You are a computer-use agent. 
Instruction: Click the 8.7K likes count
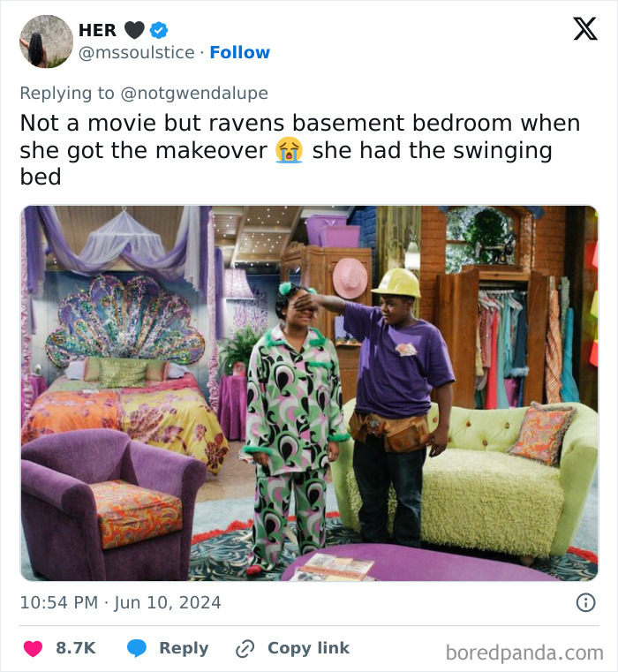75,648
